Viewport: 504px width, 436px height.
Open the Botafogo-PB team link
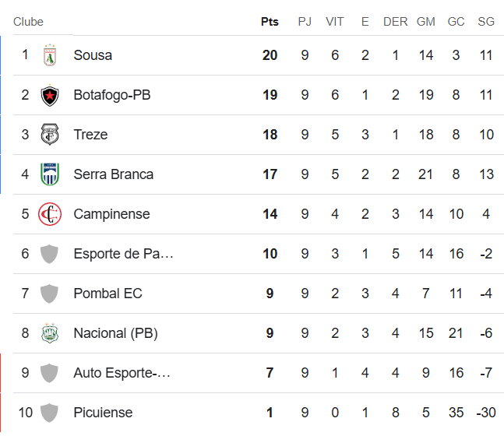(112, 95)
